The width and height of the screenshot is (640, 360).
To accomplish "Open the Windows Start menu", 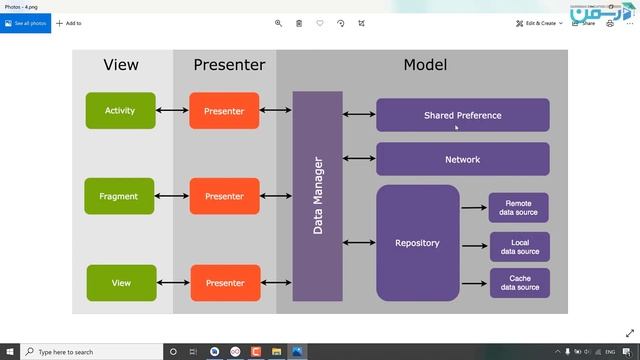I will [x=10, y=352].
